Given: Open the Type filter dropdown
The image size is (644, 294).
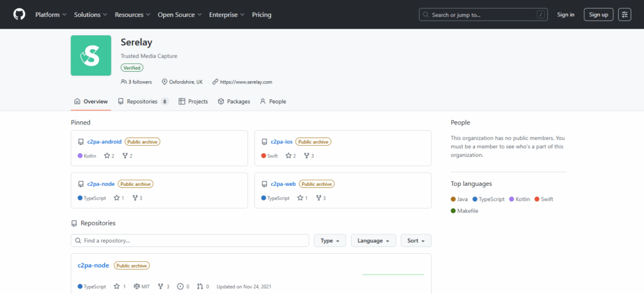Looking at the screenshot, I should coord(330,241).
